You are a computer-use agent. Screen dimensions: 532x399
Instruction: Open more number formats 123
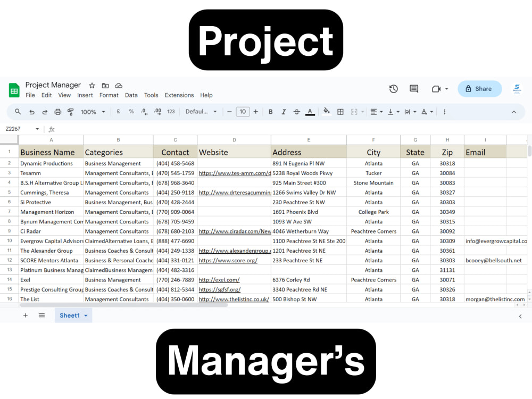click(x=171, y=112)
